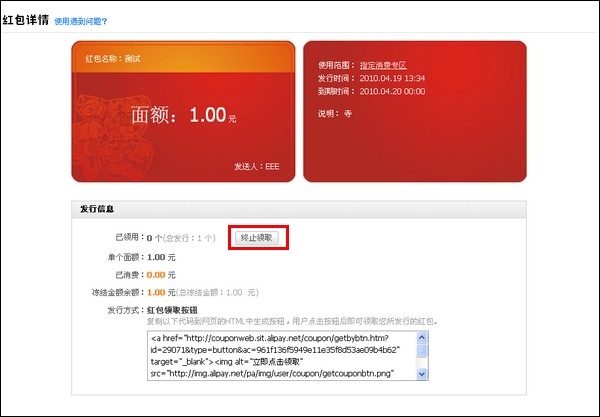
Task: Click the code box scroll down arrow
Action: [422, 374]
